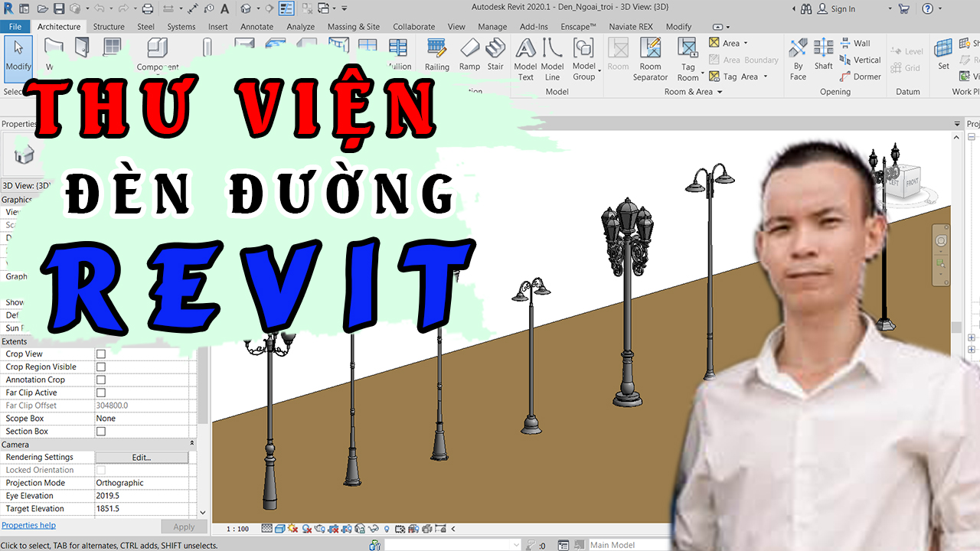Select the Railing tool icon
This screenshot has height=551, width=980.
click(436, 49)
